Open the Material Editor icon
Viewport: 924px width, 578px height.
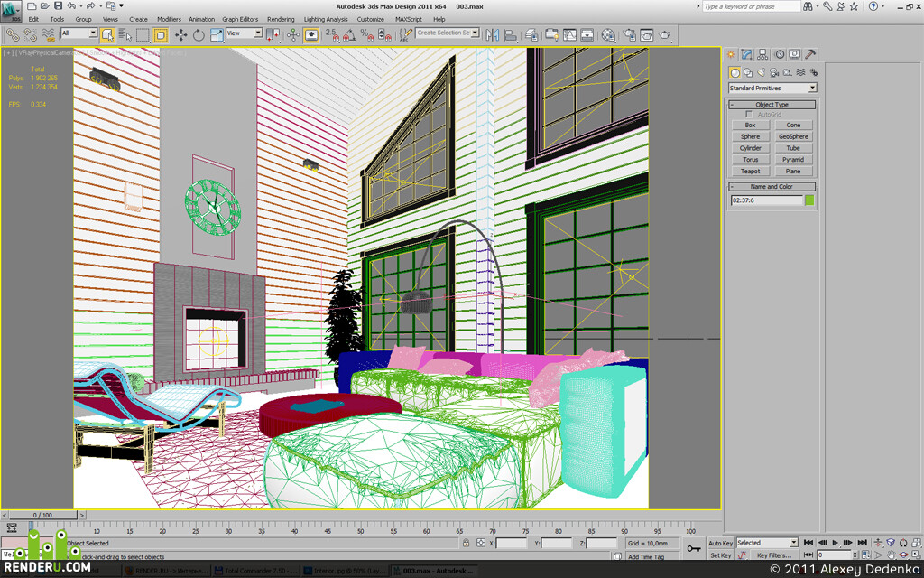608,35
